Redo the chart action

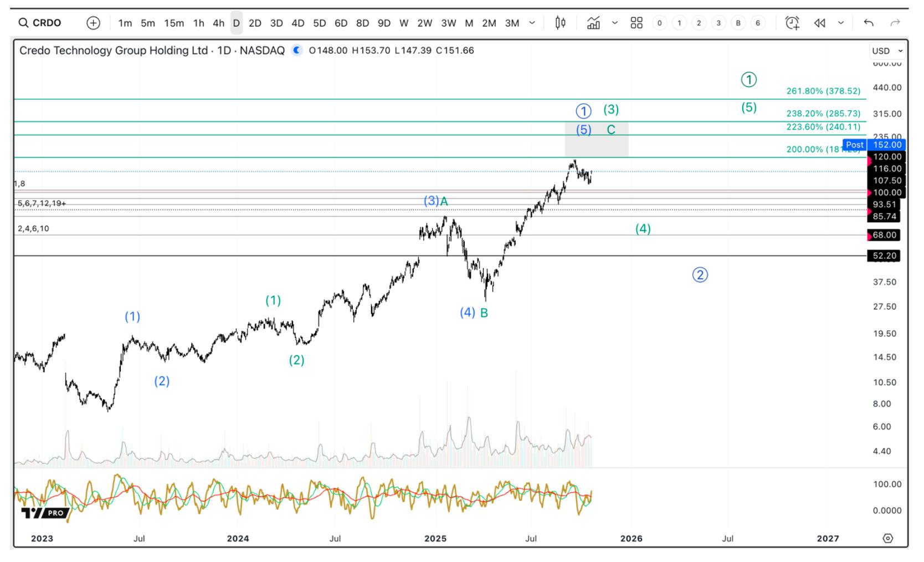click(x=895, y=23)
